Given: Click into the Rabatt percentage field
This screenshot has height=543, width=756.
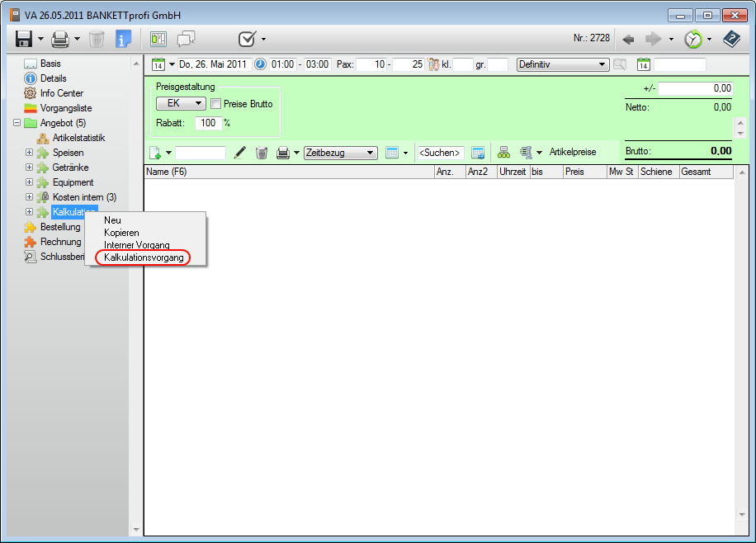Looking at the screenshot, I should [207, 123].
